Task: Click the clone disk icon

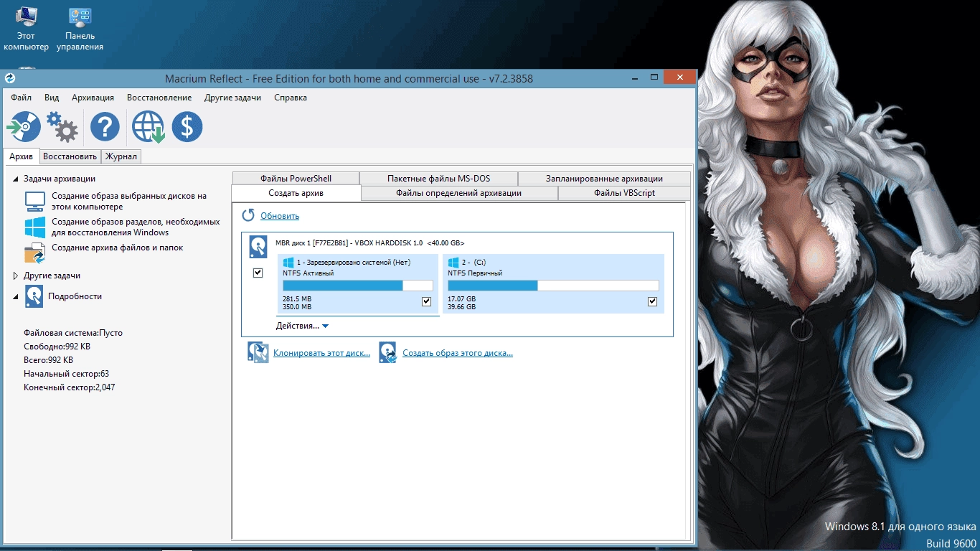Action: coord(258,352)
